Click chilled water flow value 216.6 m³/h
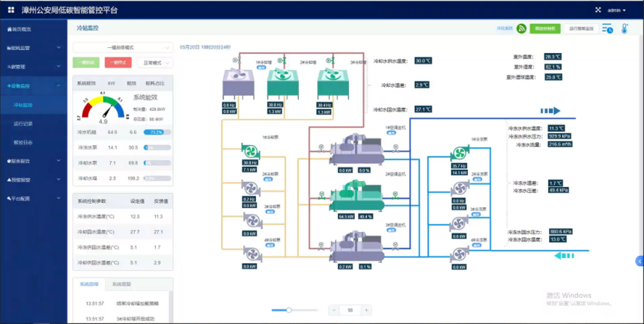 point(561,144)
